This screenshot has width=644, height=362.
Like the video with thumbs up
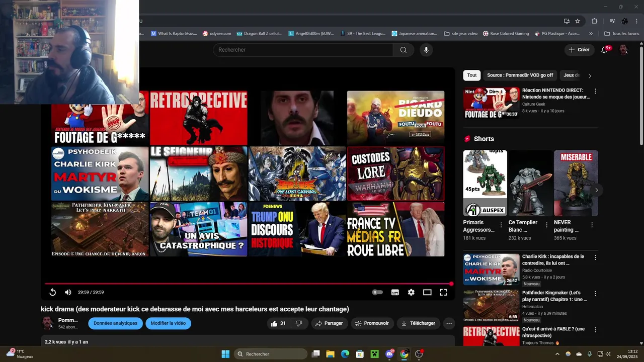click(x=279, y=323)
